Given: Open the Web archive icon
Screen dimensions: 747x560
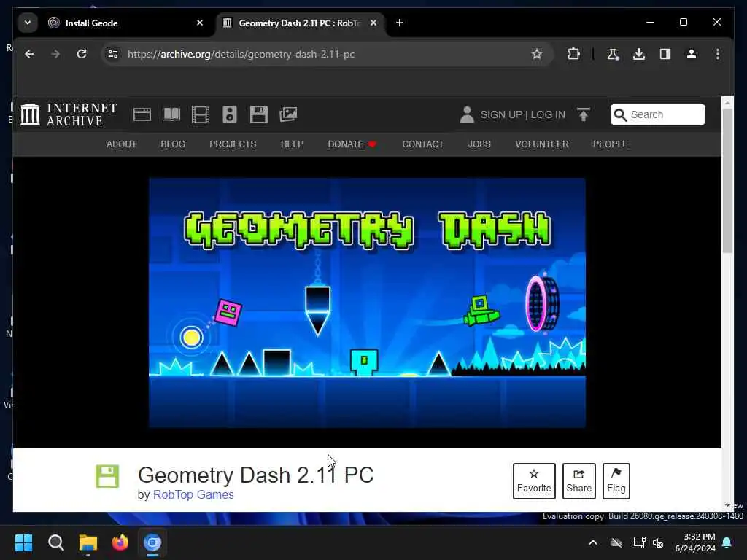Looking at the screenshot, I should click(142, 114).
